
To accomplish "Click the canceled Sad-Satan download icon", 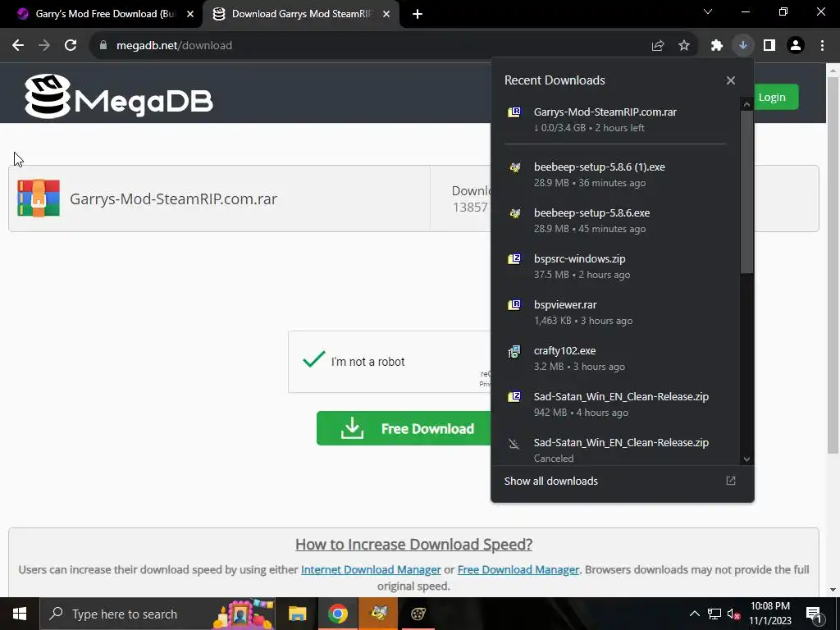I will 514,444.
